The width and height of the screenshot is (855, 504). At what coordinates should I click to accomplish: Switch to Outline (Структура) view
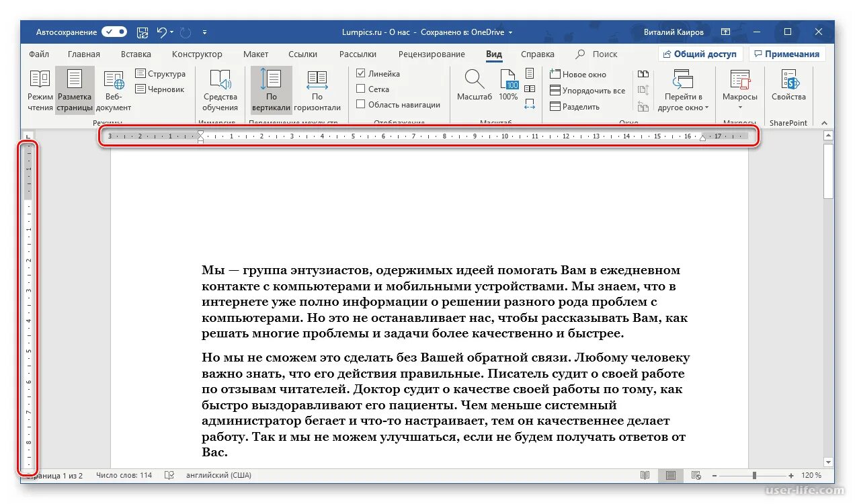pyautogui.click(x=160, y=74)
